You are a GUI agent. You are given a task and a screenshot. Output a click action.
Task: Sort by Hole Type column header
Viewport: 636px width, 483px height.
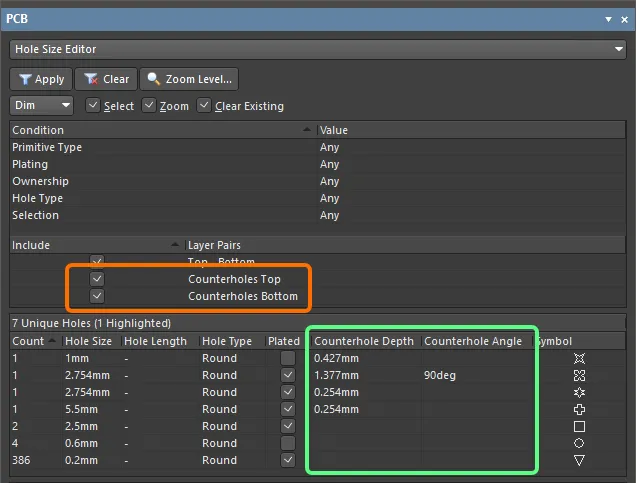[232, 341]
